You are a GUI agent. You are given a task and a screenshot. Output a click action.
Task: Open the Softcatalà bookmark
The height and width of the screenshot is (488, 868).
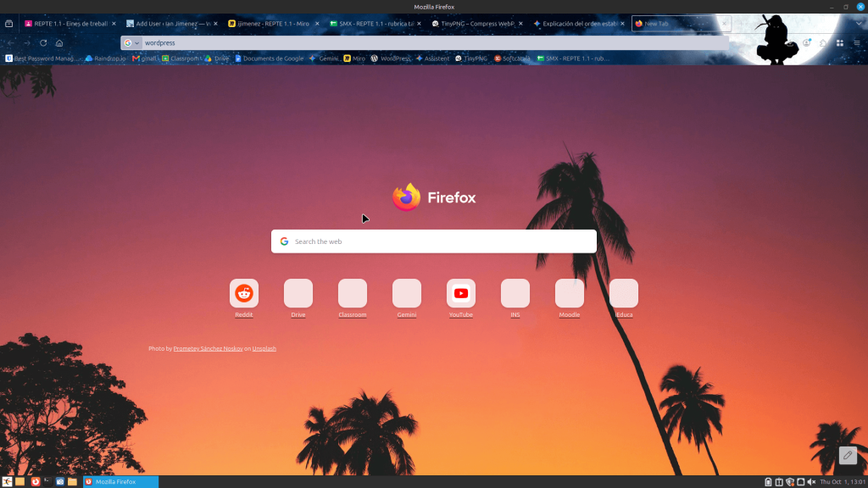point(512,58)
